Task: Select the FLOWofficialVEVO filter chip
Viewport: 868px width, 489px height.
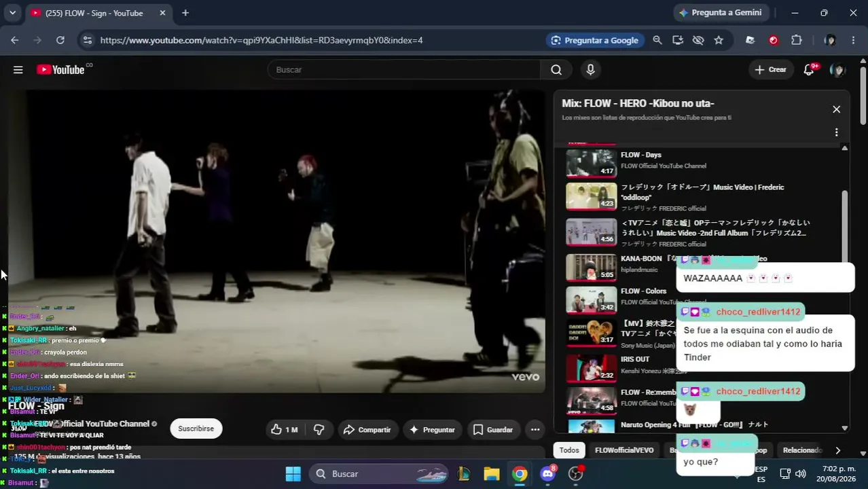Action: pos(624,450)
